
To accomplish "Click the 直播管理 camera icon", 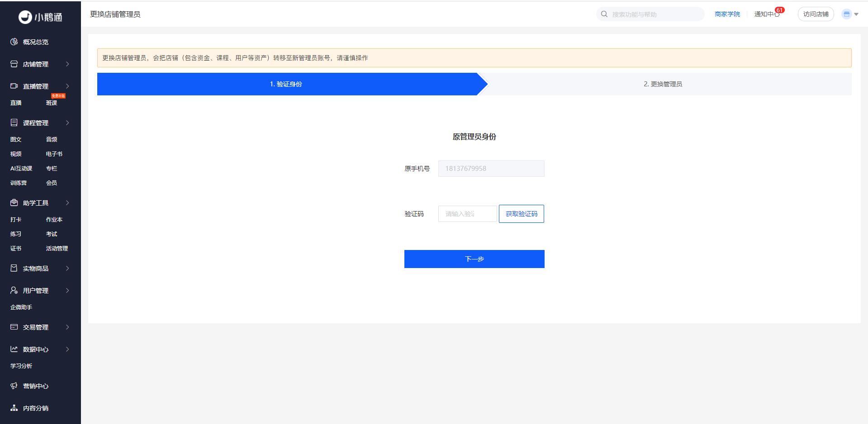I will click(x=14, y=86).
